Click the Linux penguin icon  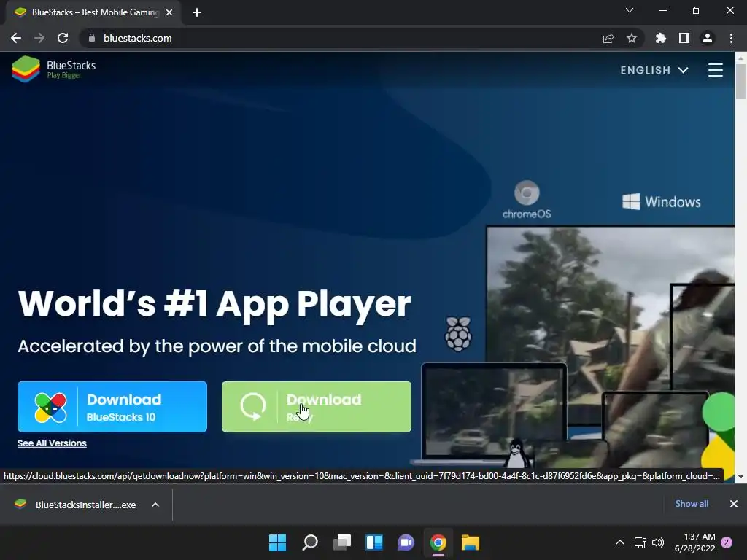517,453
